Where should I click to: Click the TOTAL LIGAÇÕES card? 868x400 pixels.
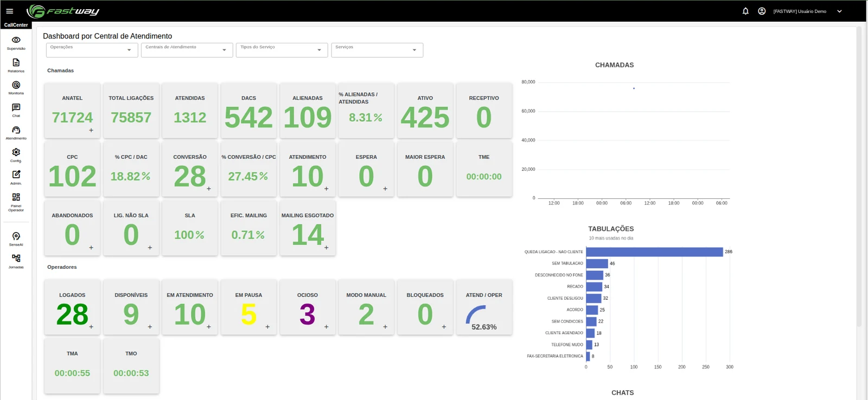point(131,111)
